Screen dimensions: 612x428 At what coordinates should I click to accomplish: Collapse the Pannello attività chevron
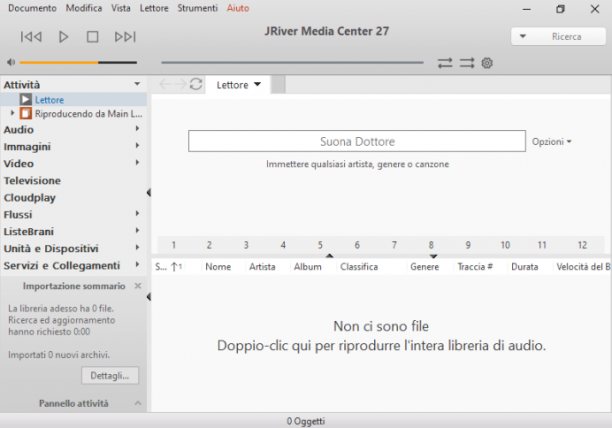point(138,403)
